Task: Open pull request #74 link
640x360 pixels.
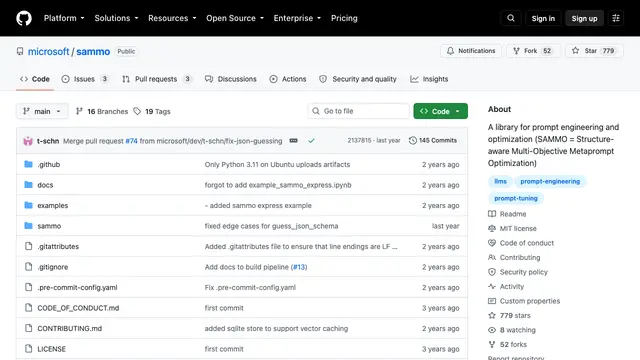Action: coord(131,141)
